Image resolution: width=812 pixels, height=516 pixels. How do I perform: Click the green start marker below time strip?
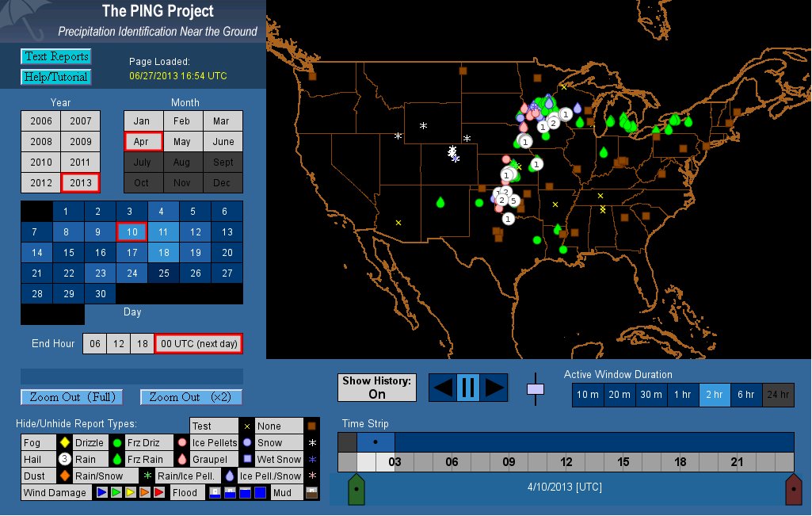(x=356, y=490)
